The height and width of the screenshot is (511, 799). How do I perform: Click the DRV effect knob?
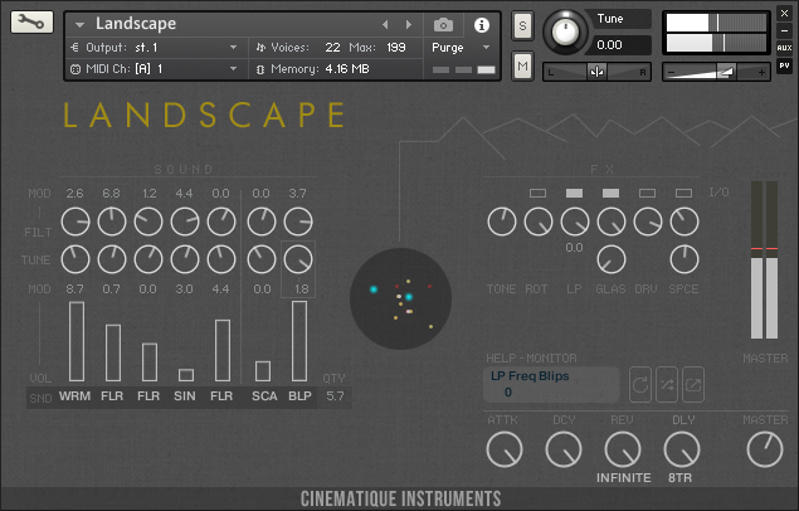[648, 222]
